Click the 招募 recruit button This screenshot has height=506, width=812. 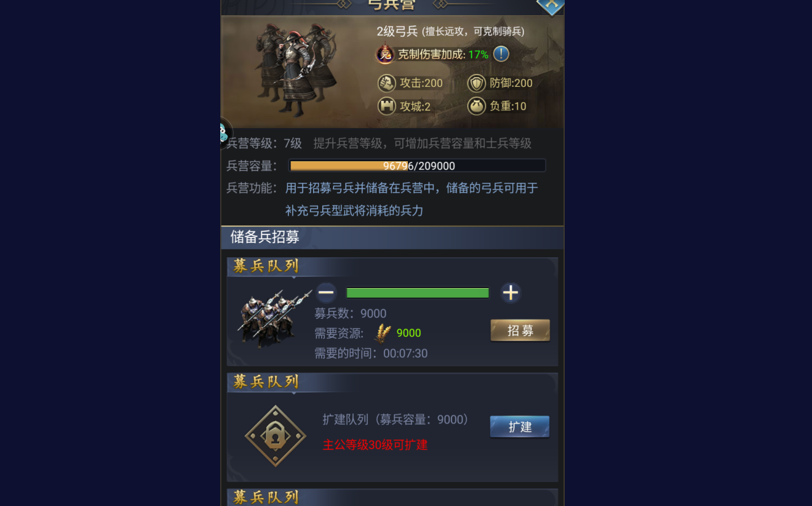tap(520, 331)
